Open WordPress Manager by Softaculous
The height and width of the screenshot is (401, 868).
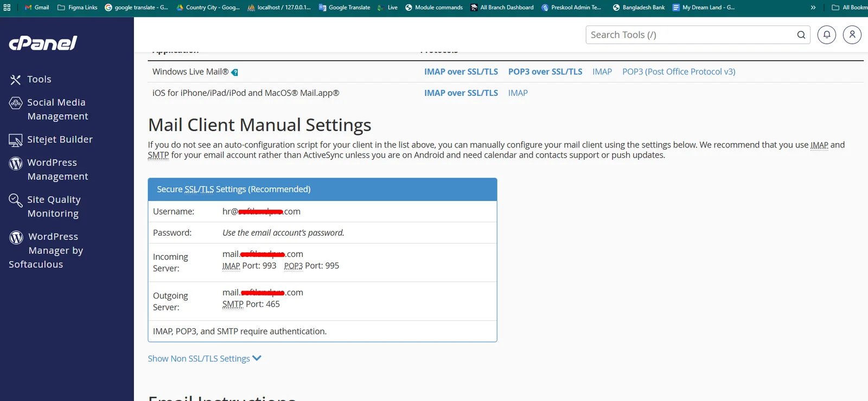46,250
